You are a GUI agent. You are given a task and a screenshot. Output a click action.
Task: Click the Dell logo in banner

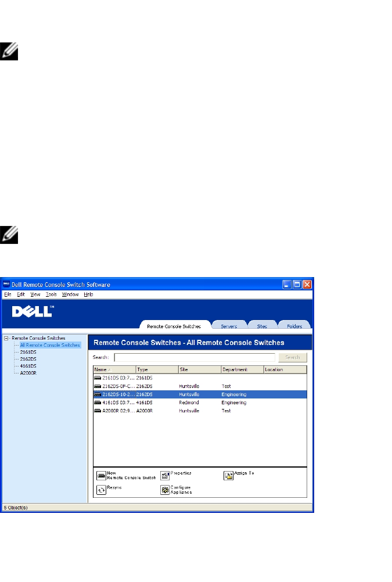click(x=33, y=311)
